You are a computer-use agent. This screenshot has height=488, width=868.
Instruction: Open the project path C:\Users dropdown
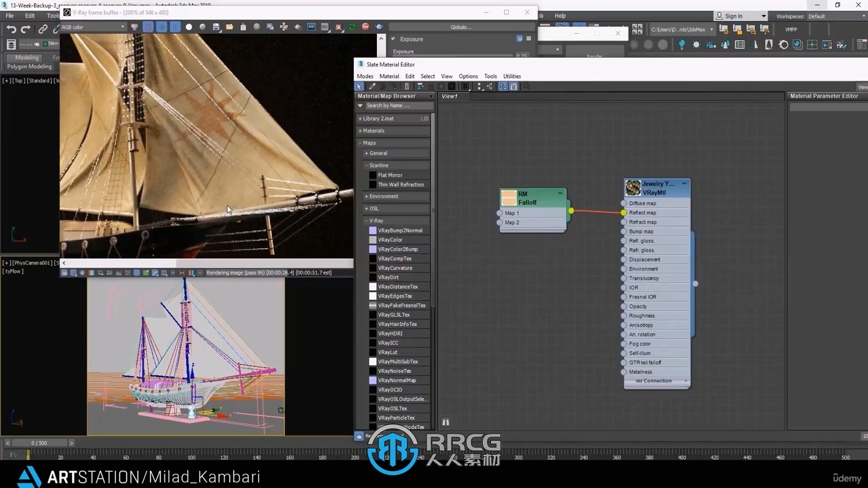coord(682,30)
